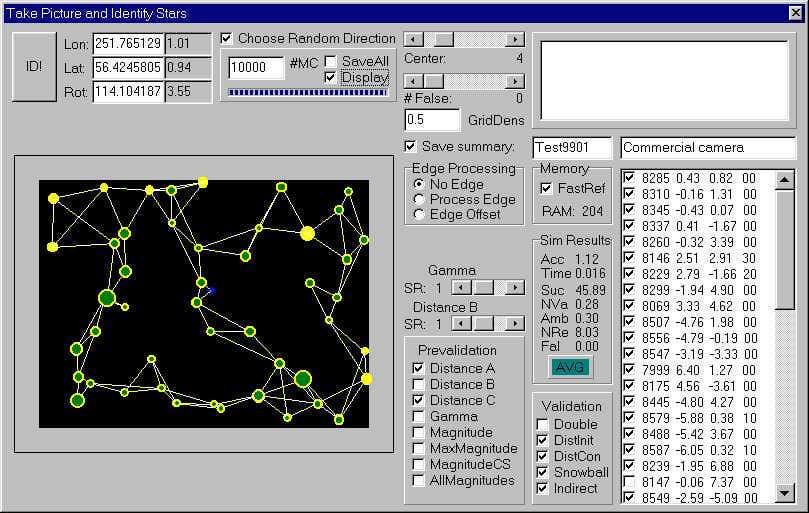Enable Prevalidation Distance B checkbox
This screenshot has width=809, height=513.
click(418, 384)
